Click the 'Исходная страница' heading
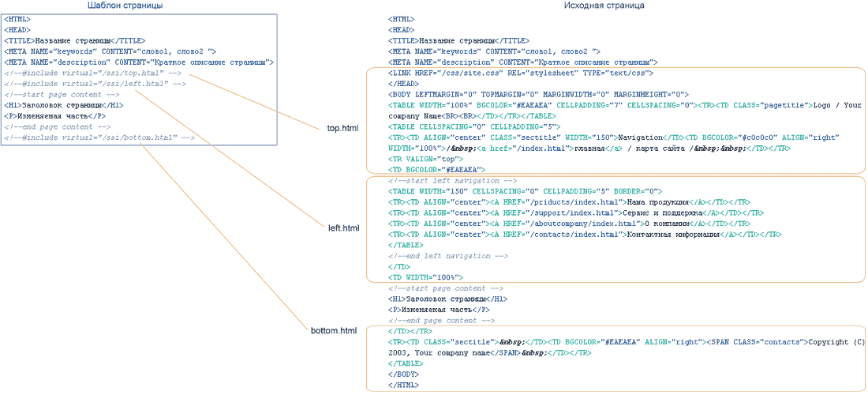 click(x=604, y=6)
